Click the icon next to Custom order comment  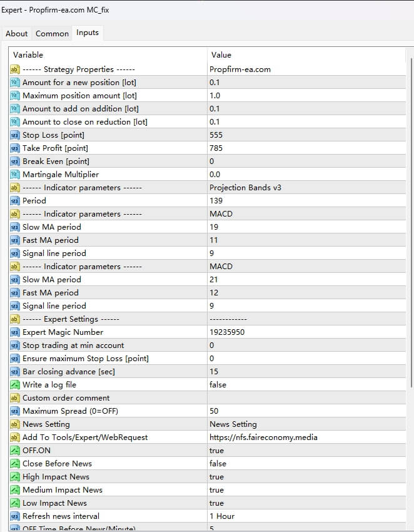tap(15, 398)
